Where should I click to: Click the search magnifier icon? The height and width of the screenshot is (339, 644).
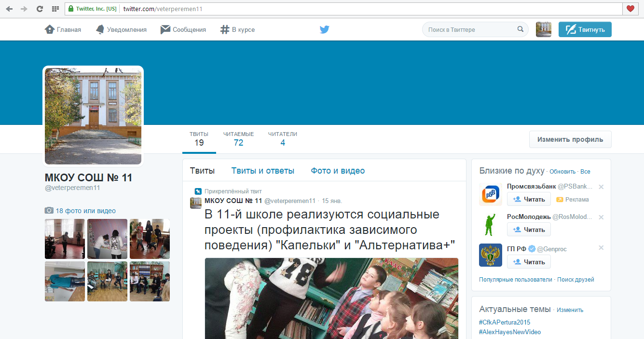coord(521,29)
